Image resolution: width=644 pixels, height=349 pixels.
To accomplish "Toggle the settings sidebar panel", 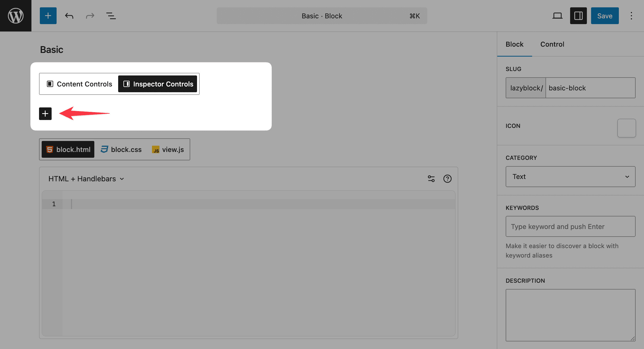I will tap(578, 15).
